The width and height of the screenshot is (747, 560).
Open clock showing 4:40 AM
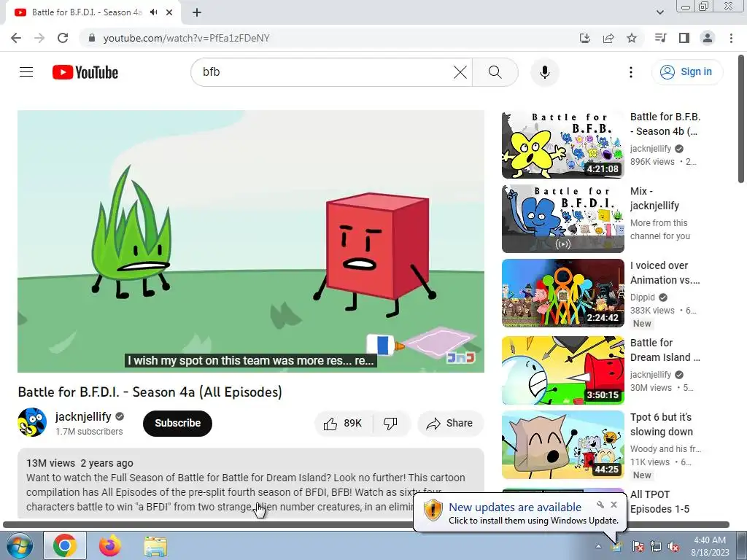[710, 546]
